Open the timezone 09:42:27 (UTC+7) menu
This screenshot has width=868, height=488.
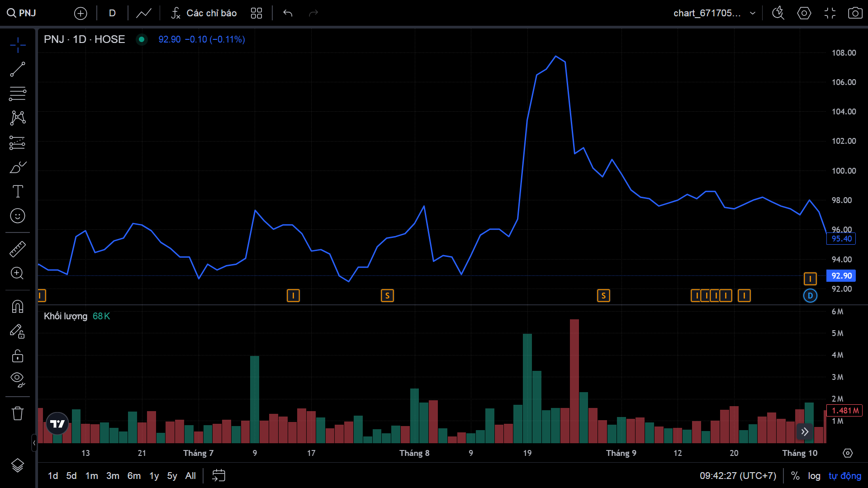click(738, 476)
